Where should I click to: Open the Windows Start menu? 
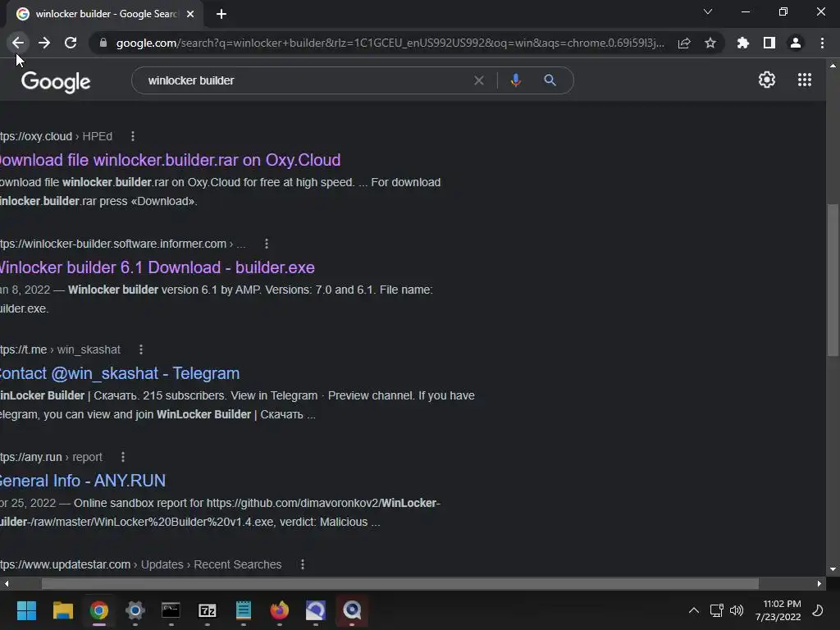pos(26,610)
